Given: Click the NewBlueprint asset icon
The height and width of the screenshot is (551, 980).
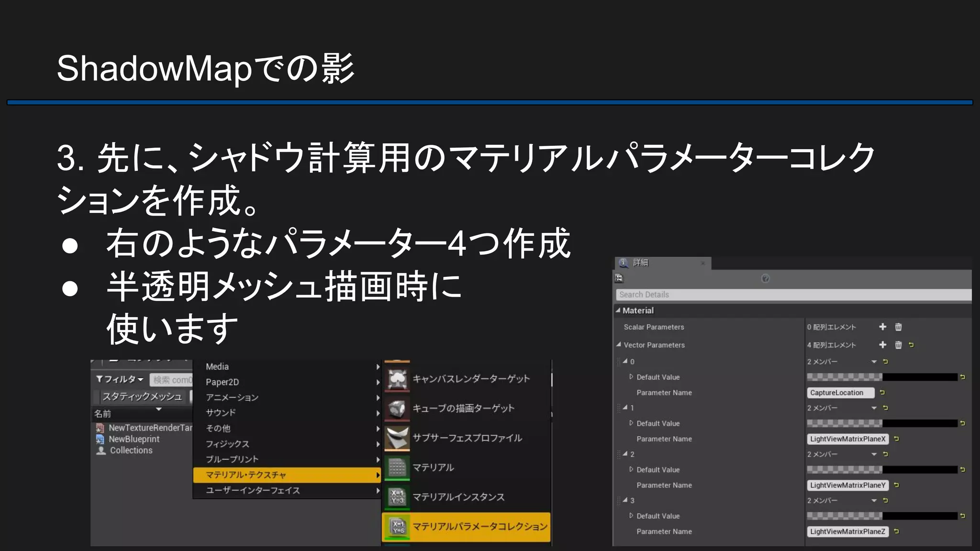Looking at the screenshot, I should (100, 439).
